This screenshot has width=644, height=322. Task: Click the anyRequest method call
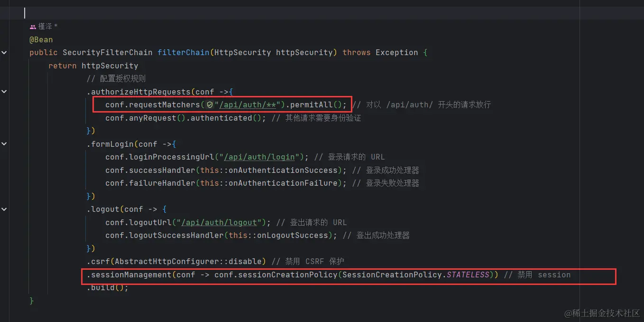[x=153, y=118]
